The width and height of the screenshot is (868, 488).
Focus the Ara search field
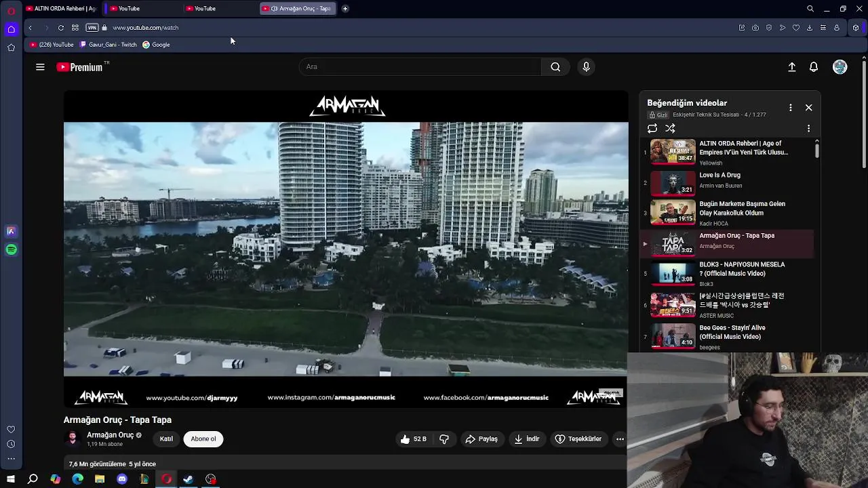[x=420, y=66]
